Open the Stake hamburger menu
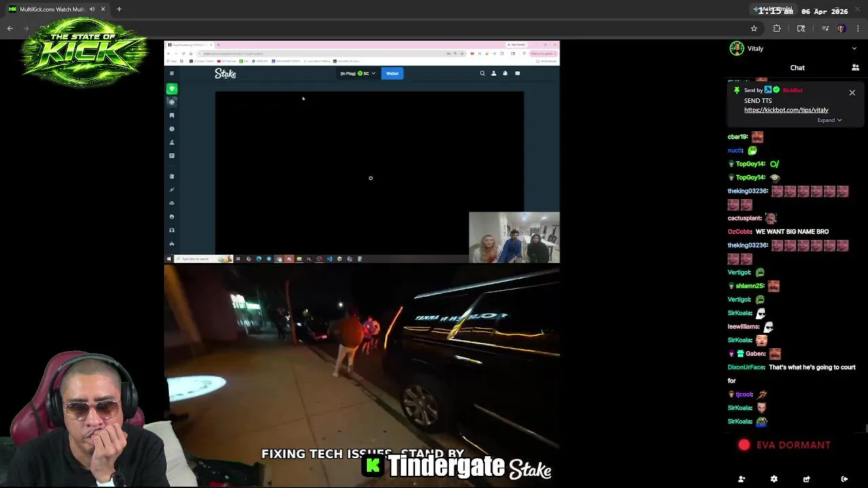The image size is (868, 488). [172, 73]
